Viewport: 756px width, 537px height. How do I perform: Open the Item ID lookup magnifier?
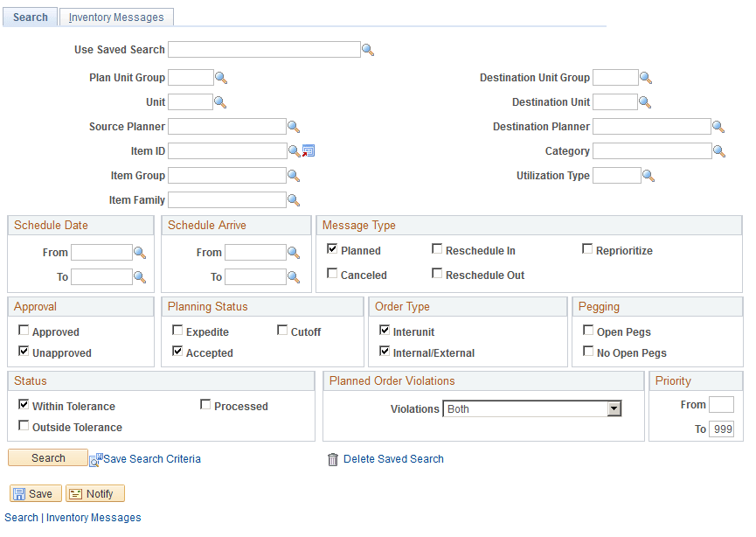click(294, 150)
